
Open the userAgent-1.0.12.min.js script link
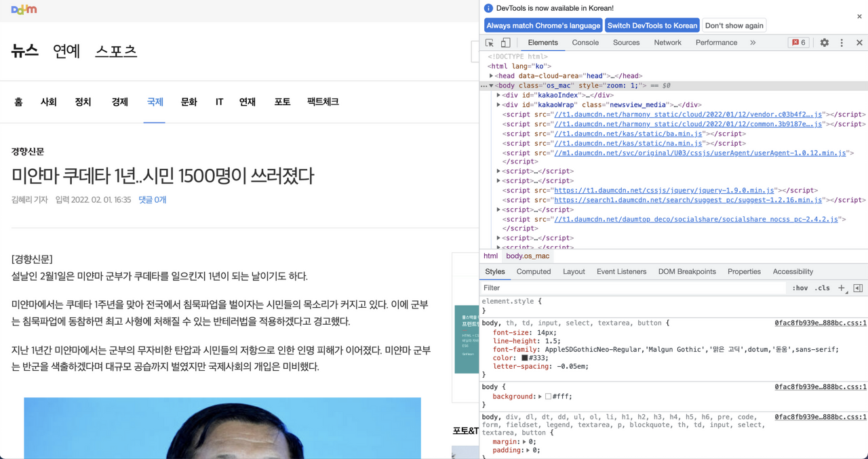point(700,153)
